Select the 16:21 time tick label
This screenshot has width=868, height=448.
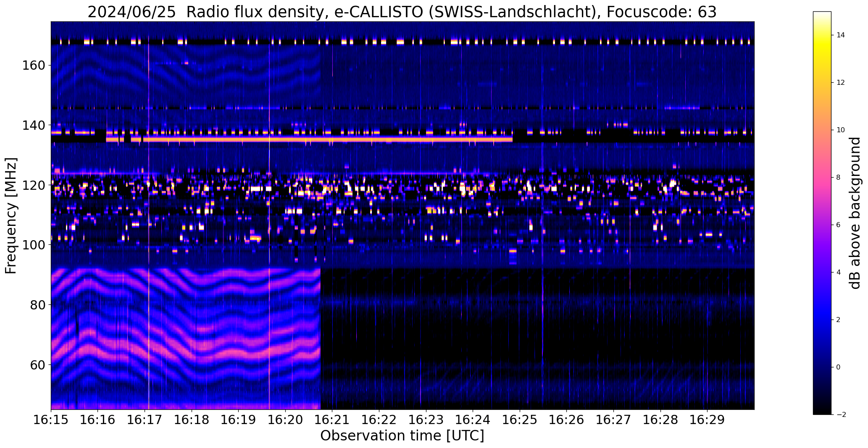click(332, 419)
